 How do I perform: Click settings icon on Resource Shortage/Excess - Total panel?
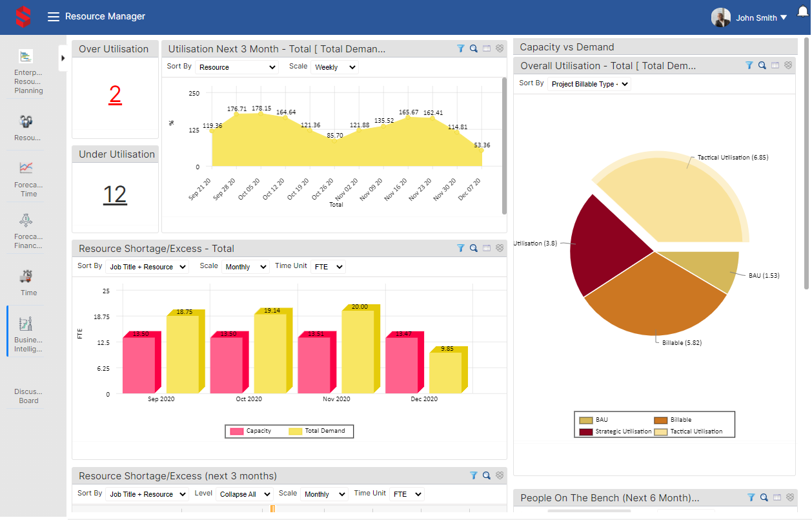[500, 248]
